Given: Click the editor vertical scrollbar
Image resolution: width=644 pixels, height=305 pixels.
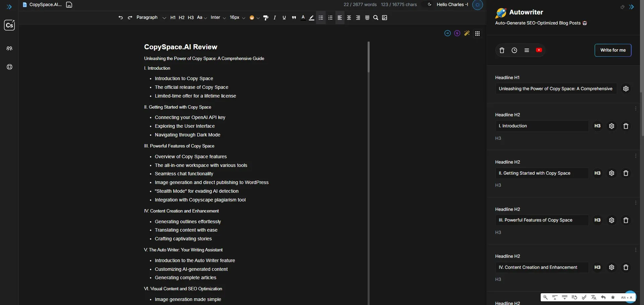Looking at the screenshot, I should (x=368, y=57).
